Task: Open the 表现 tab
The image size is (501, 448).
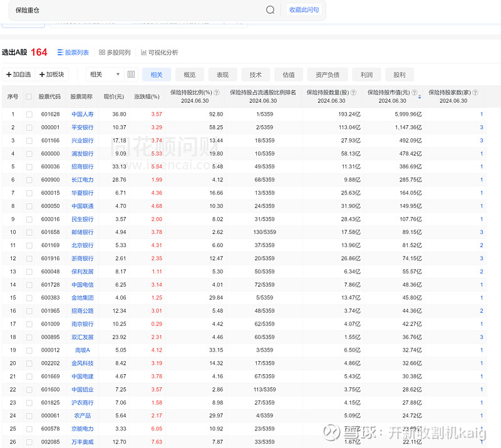Action: (x=223, y=74)
